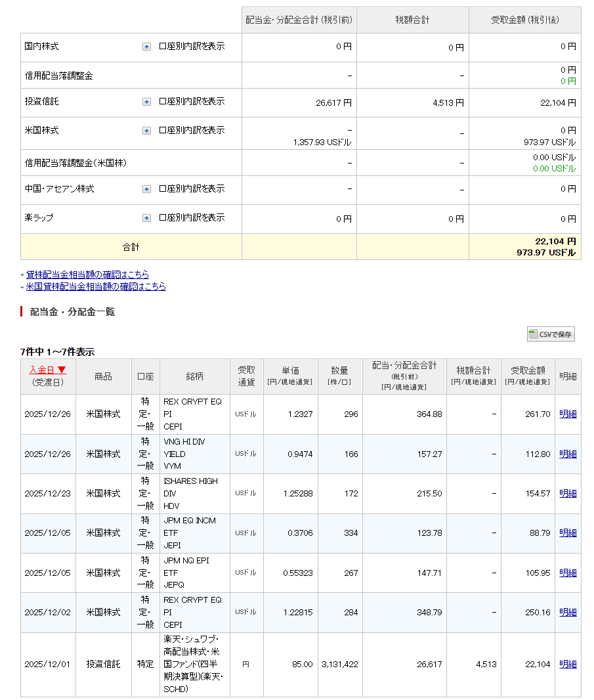This screenshot has width=594, height=700.
Task: Save the dividend list with CSVで保存
Action: point(551,334)
